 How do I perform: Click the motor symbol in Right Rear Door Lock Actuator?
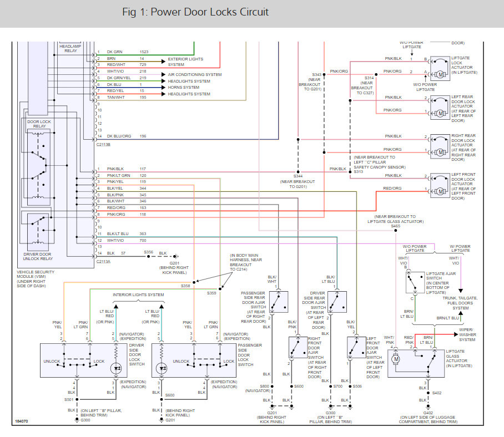(441, 153)
